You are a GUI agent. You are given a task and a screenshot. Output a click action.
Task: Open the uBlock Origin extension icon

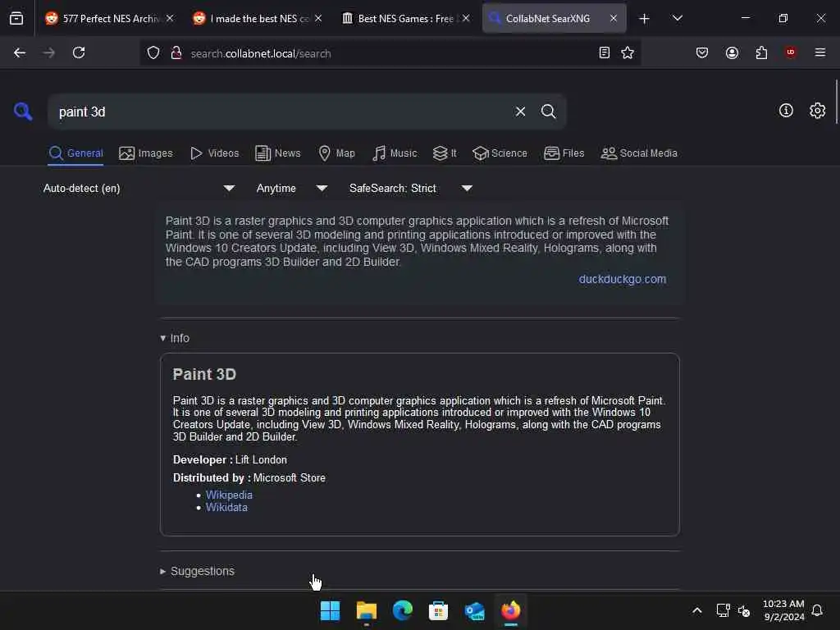point(790,52)
